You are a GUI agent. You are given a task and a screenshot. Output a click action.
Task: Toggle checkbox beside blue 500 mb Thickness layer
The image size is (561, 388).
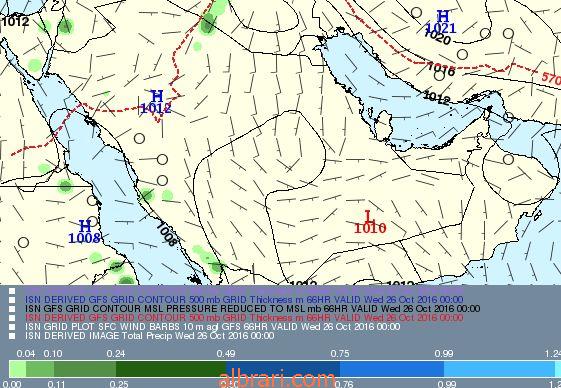(12, 300)
